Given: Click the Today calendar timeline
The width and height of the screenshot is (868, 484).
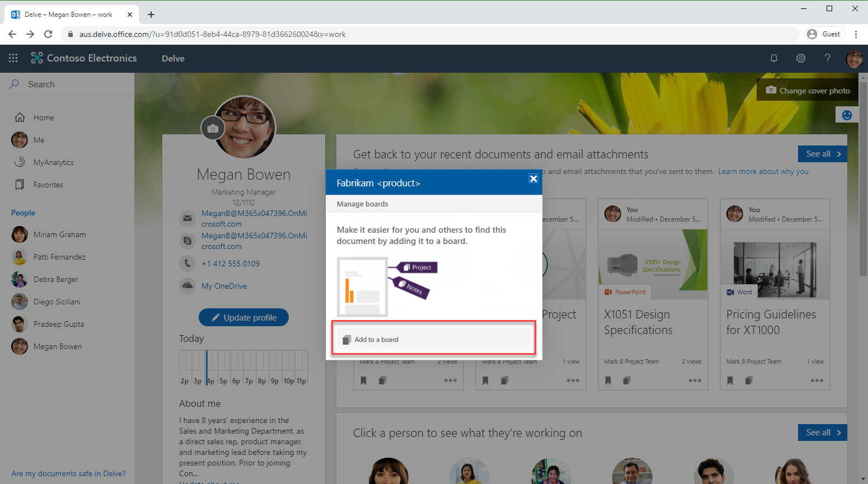Looking at the screenshot, I should pos(243,368).
